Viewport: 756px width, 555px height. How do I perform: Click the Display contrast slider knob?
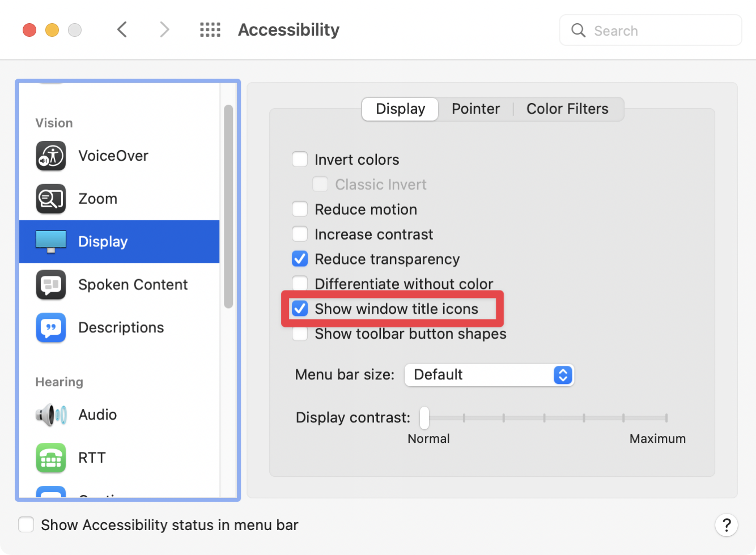click(x=424, y=418)
